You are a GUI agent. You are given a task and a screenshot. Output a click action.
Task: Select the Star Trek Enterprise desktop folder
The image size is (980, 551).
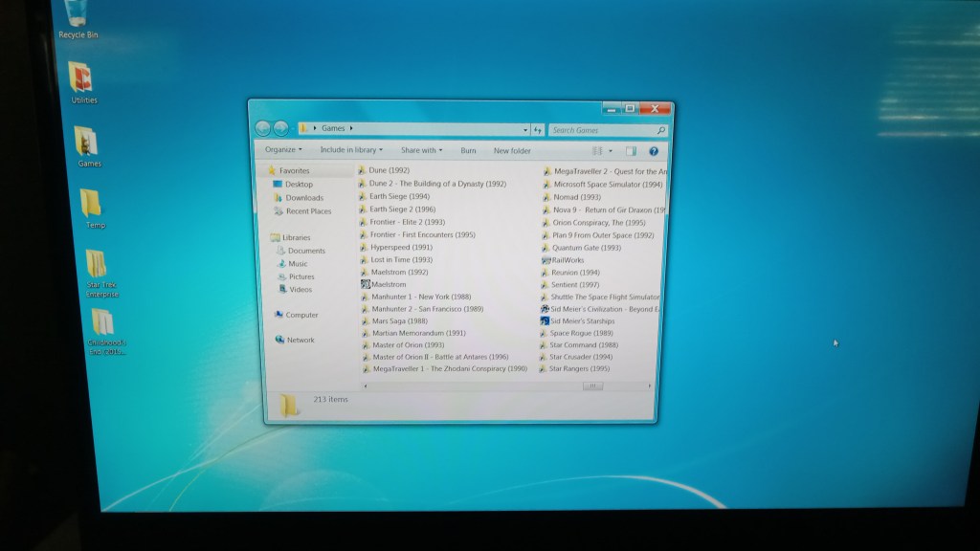(x=96, y=270)
